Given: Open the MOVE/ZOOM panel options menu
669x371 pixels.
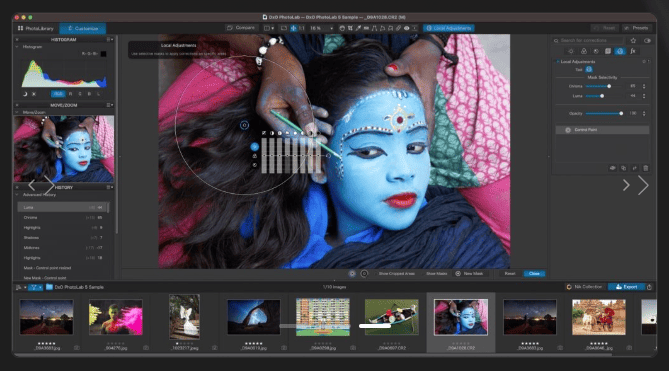Looking at the screenshot, I should (x=109, y=105).
